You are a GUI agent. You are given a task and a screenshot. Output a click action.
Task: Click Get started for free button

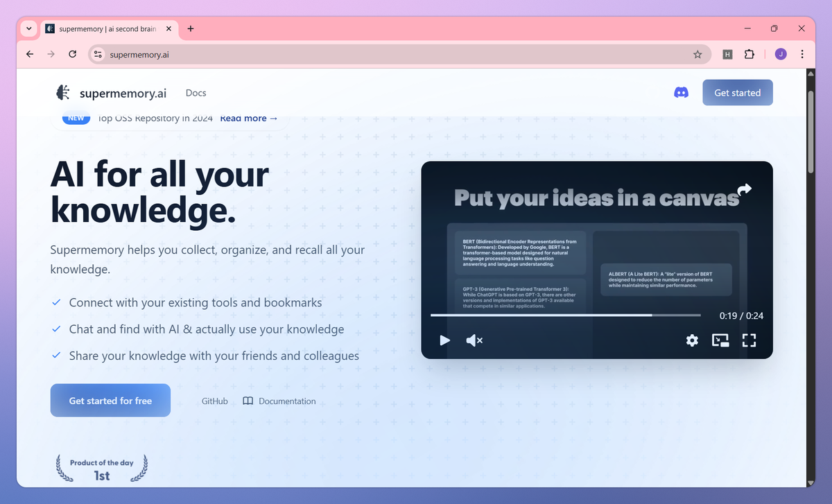(110, 401)
